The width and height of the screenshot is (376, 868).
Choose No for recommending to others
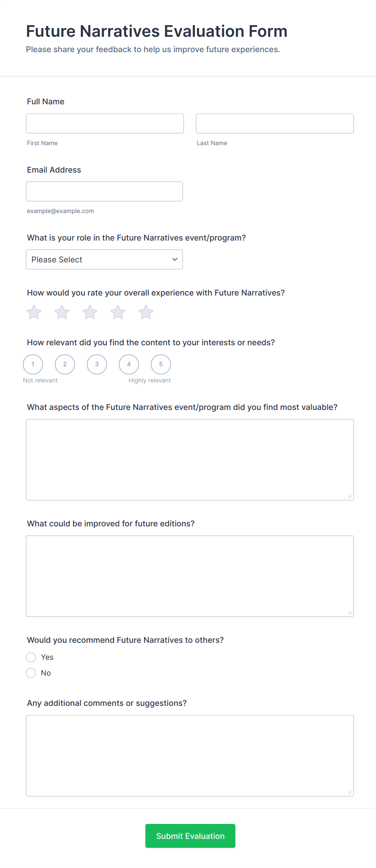pos(31,673)
